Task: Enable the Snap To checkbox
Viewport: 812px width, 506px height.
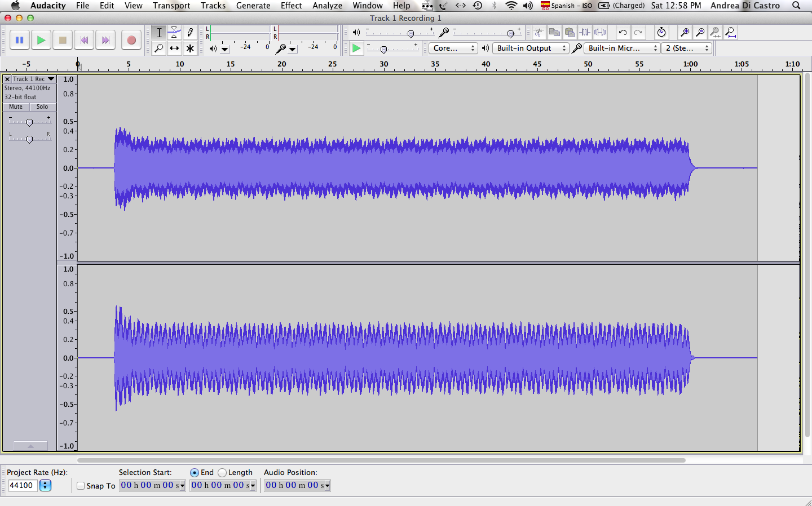Action: 81,486
